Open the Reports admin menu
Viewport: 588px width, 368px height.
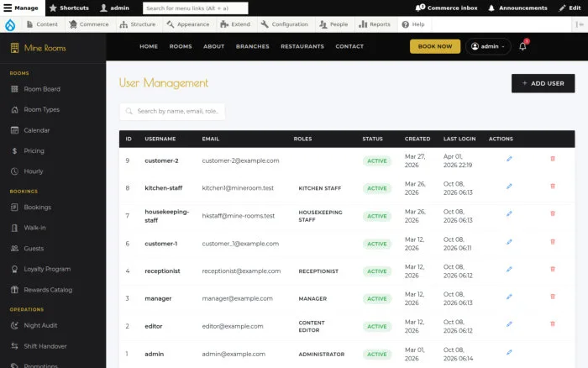pyautogui.click(x=375, y=24)
